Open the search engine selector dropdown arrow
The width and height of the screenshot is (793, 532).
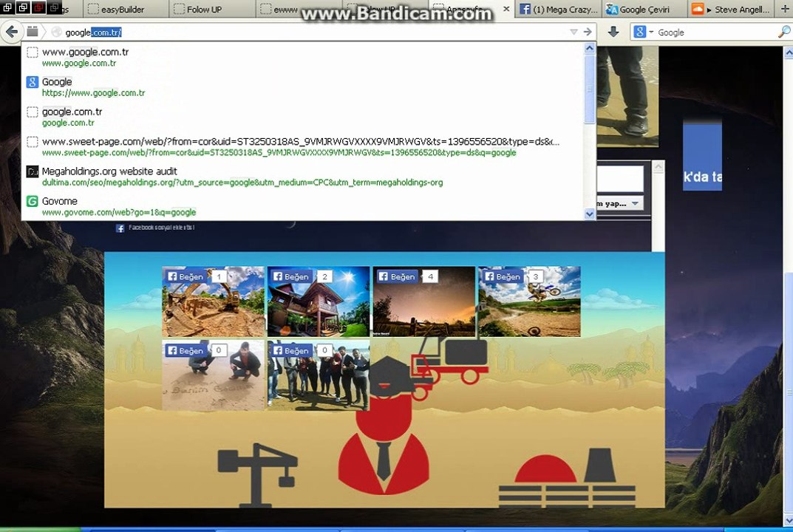651,32
